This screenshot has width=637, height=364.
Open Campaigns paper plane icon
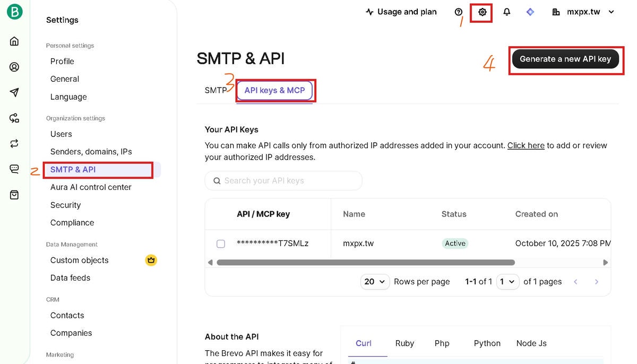coord(14,92)
